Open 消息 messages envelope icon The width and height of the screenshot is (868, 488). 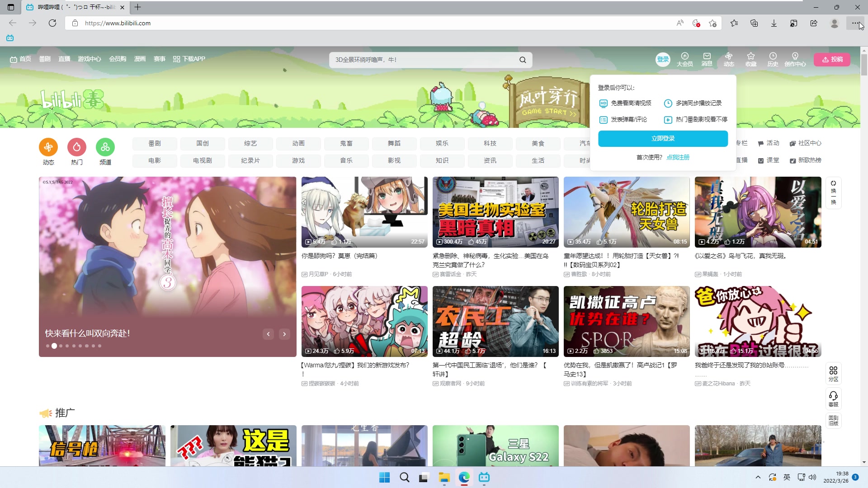[x=707, y=59]
